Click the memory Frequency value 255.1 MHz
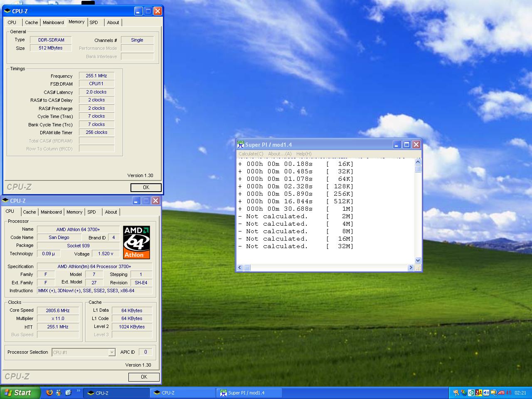The image size is (532, 399). click(96, 76)
